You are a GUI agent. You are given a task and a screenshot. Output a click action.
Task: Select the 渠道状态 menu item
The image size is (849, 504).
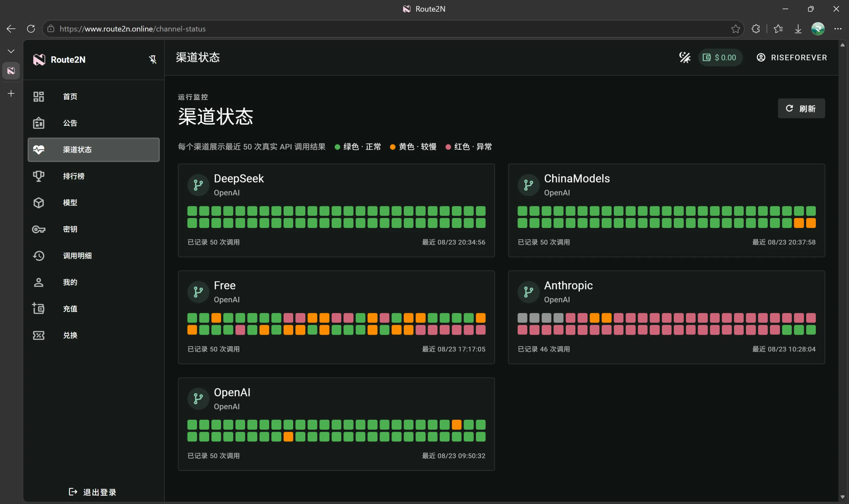click(94, 150)
